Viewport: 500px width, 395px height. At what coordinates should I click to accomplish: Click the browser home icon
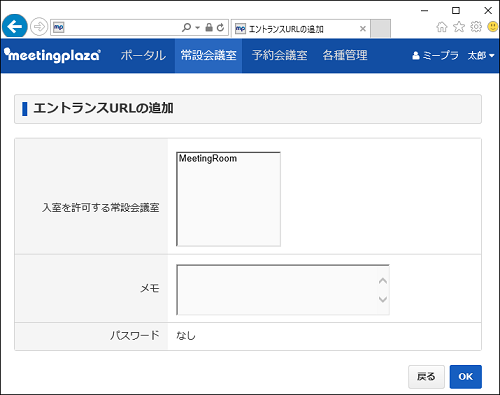pos(442,27)
